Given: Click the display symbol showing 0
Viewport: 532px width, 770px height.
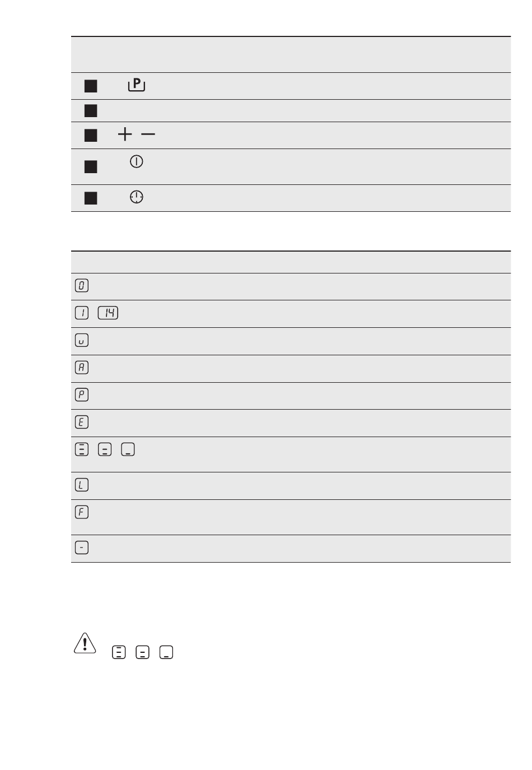Looking at the screenshot, I should pos(82,286).
